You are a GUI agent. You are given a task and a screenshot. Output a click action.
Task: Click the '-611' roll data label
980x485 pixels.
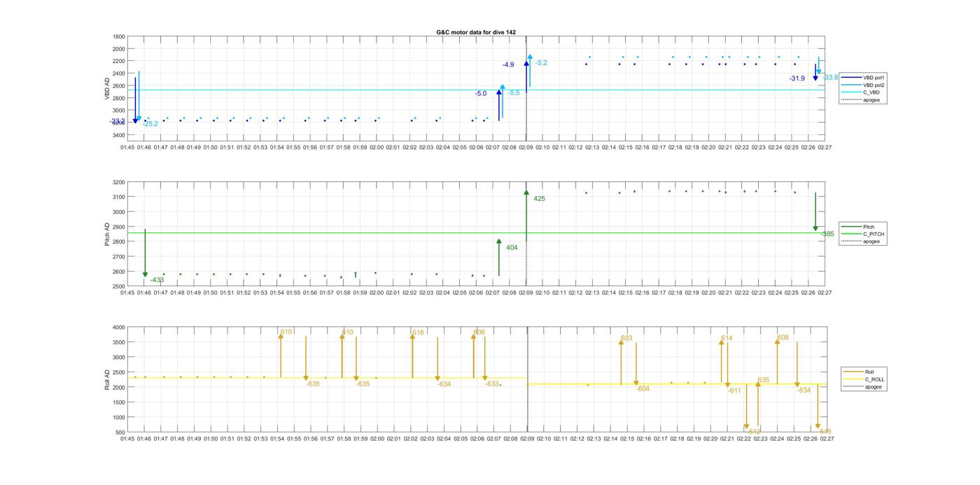734,391
